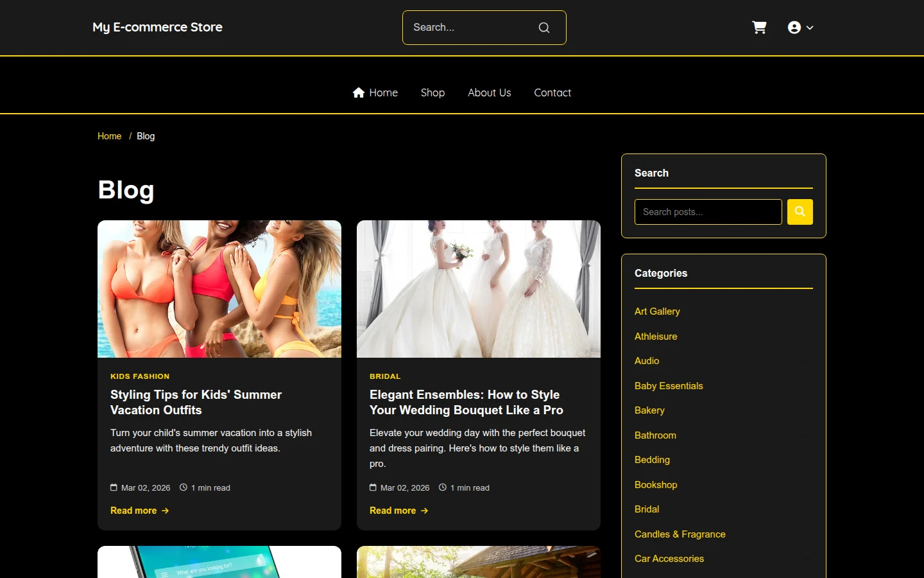
Task: Click the swimsuit blog post thumbnail
Action: [219, 289]
